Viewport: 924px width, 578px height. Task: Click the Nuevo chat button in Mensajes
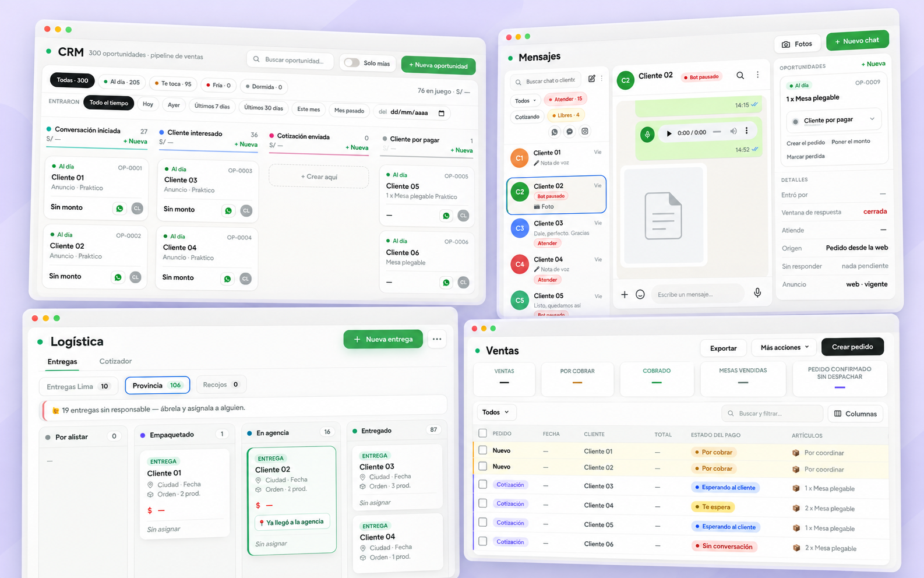(x=857, y=41)
